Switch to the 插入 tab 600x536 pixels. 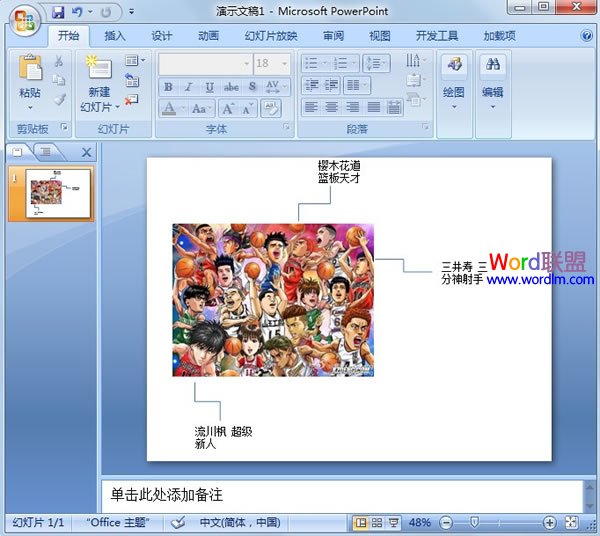pyautogui.click(x=115, y=36)
